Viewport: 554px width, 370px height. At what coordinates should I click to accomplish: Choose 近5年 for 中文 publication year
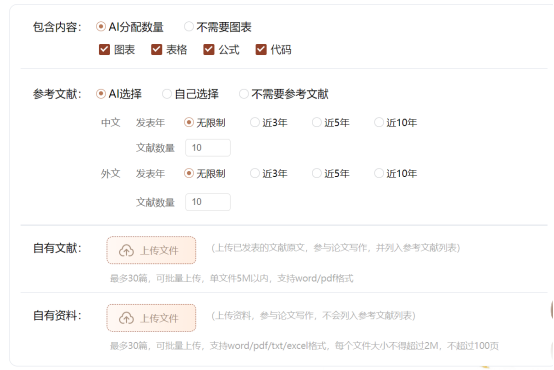point(317,122)
